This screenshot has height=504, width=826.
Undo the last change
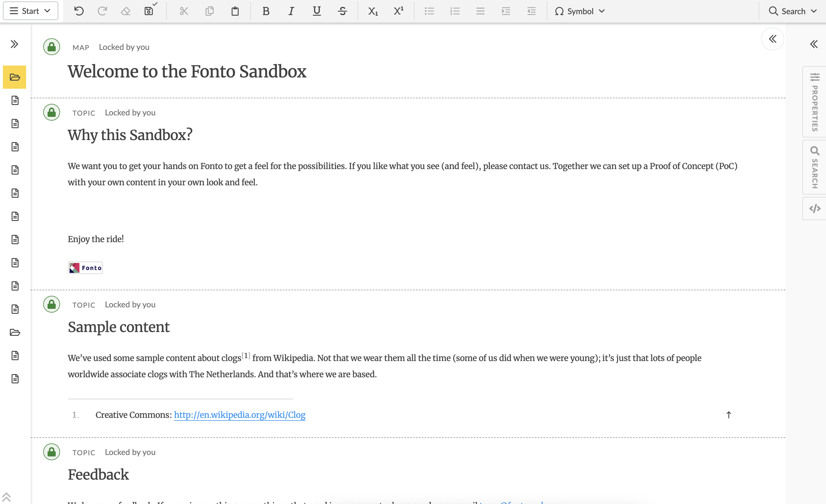pos(79,11)
